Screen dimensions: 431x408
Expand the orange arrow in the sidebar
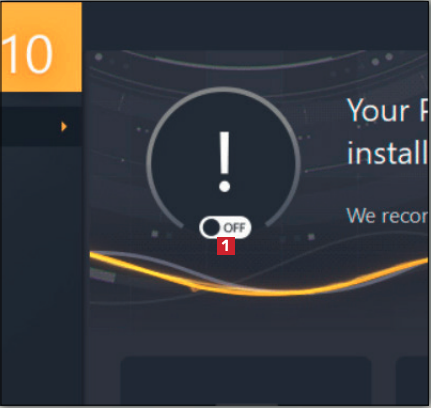click(x=64, y=127)
